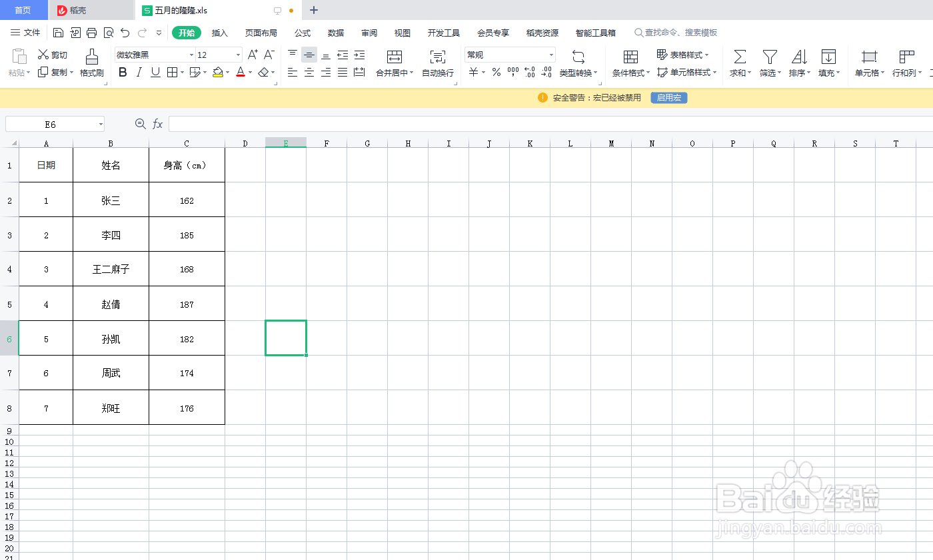The height and width of the screenshot is (560, 933).
Task: Apply AutoSum with the 求和 icon
Action: [740, 63]
